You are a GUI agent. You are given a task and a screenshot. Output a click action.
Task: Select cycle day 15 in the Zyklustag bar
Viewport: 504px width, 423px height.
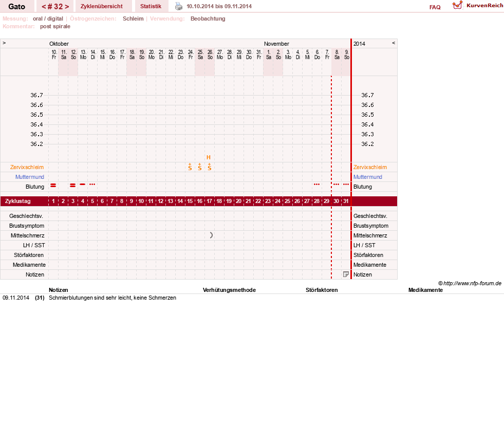click(x=190, y=201)
